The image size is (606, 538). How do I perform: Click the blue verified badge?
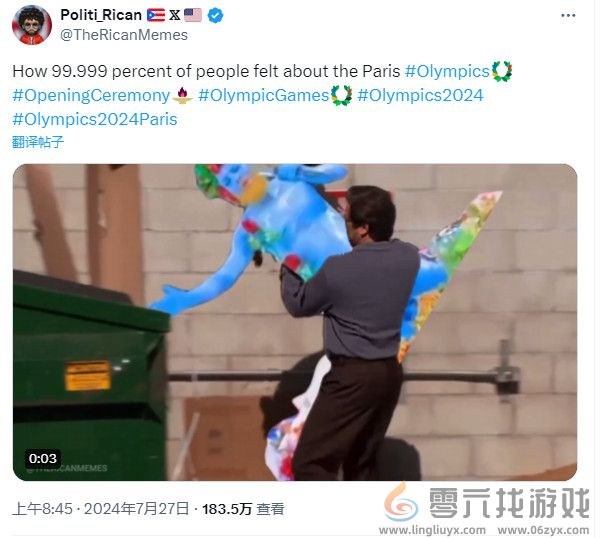click(215, 15)
